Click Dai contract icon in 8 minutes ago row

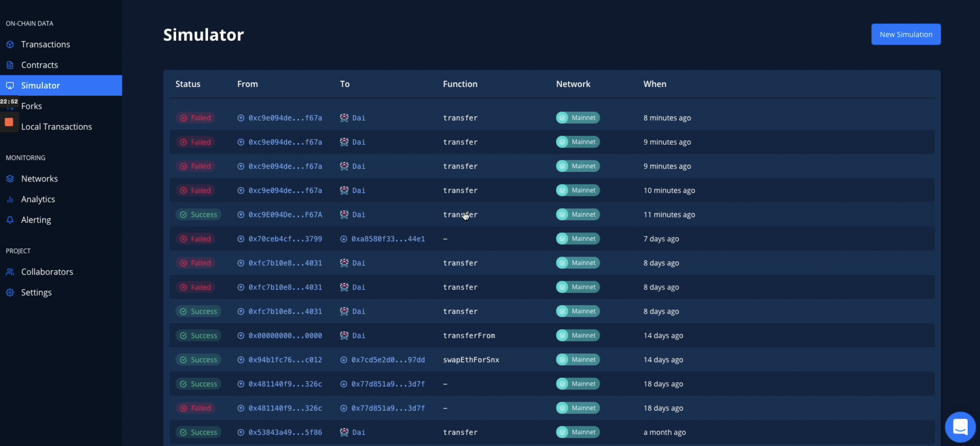click(x=344, y=118)
